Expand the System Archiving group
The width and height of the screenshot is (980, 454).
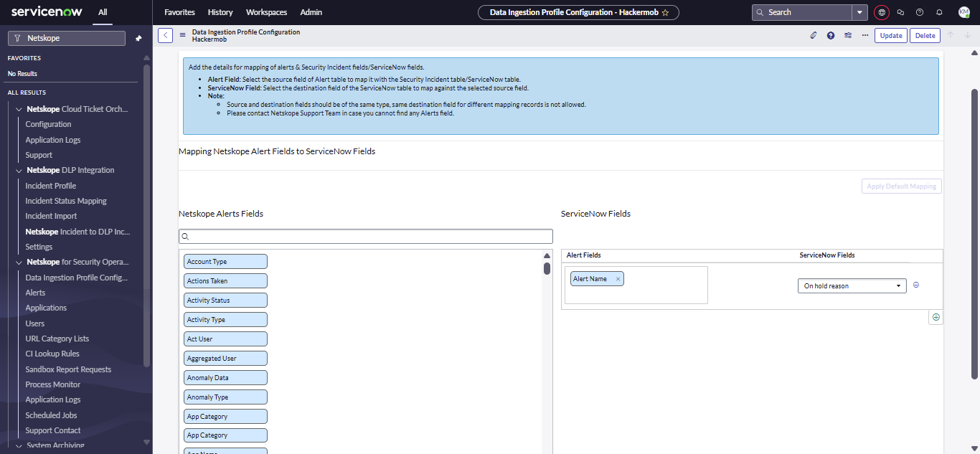(x=19, y=445)
